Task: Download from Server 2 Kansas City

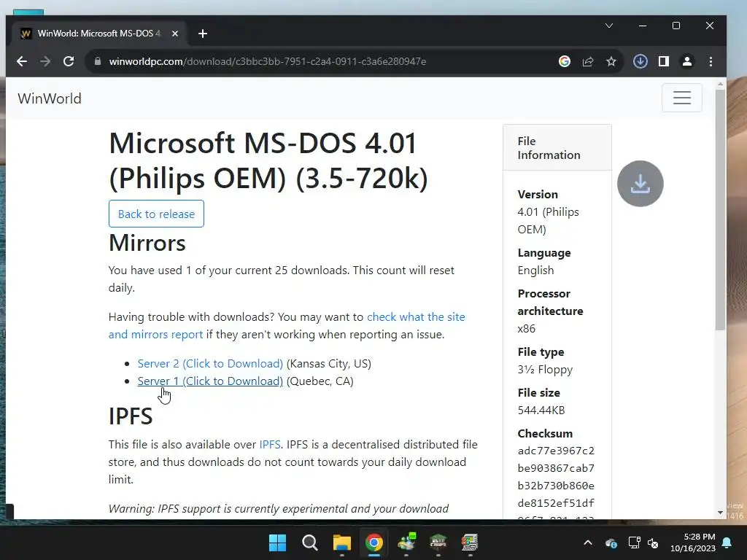Action: [210, 363]
